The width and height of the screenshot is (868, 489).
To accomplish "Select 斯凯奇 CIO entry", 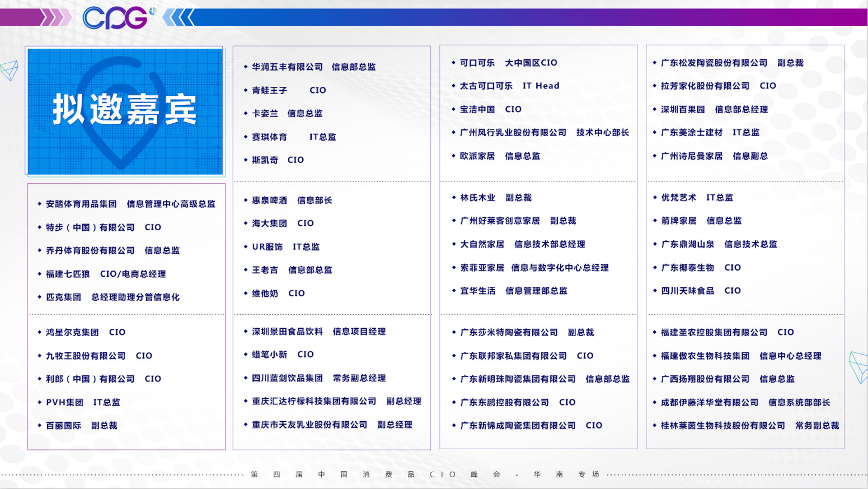I will click(278, 160).
